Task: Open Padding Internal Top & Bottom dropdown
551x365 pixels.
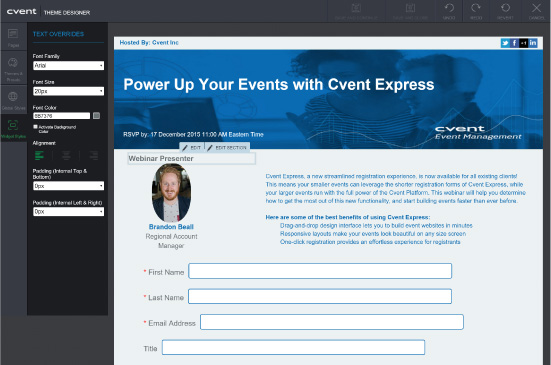Action: 69,186
